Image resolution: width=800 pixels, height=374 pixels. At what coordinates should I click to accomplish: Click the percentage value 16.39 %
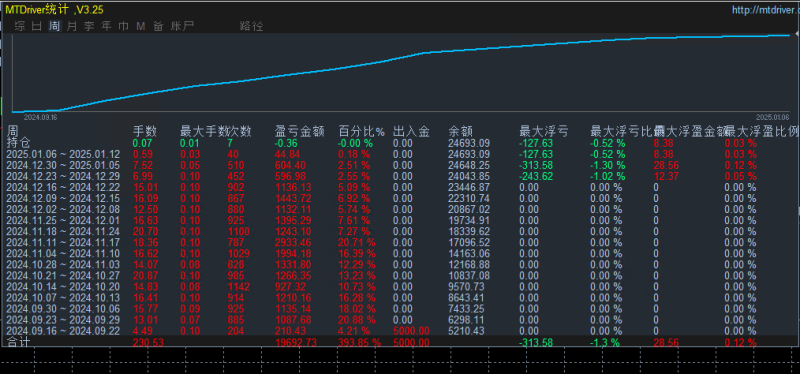coord(357,254)
